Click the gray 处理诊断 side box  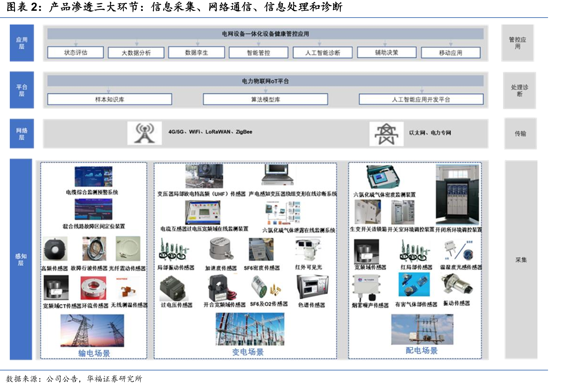pos(519,90)
